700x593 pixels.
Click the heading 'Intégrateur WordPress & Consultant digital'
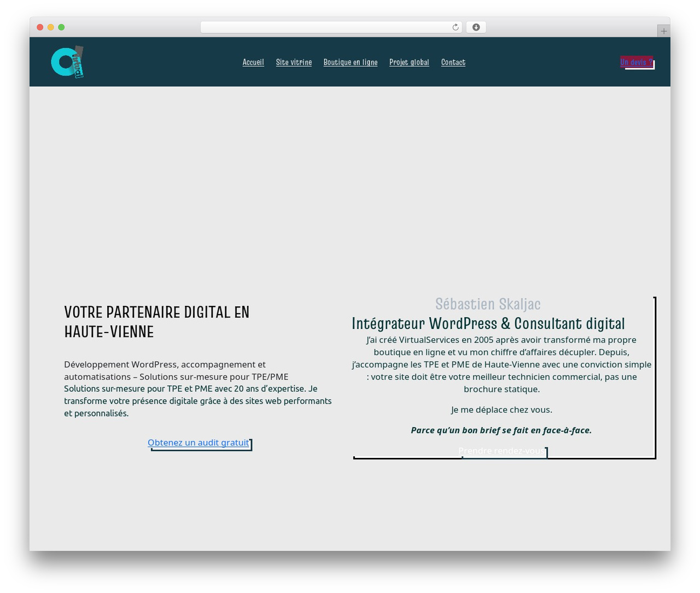click(488, 323)
